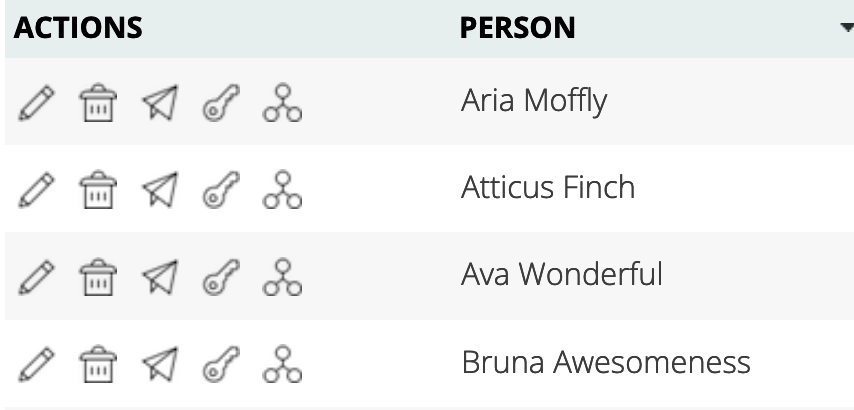Click key icon in Ava Wonderful row
854x410 pixels.
(220, 276)
